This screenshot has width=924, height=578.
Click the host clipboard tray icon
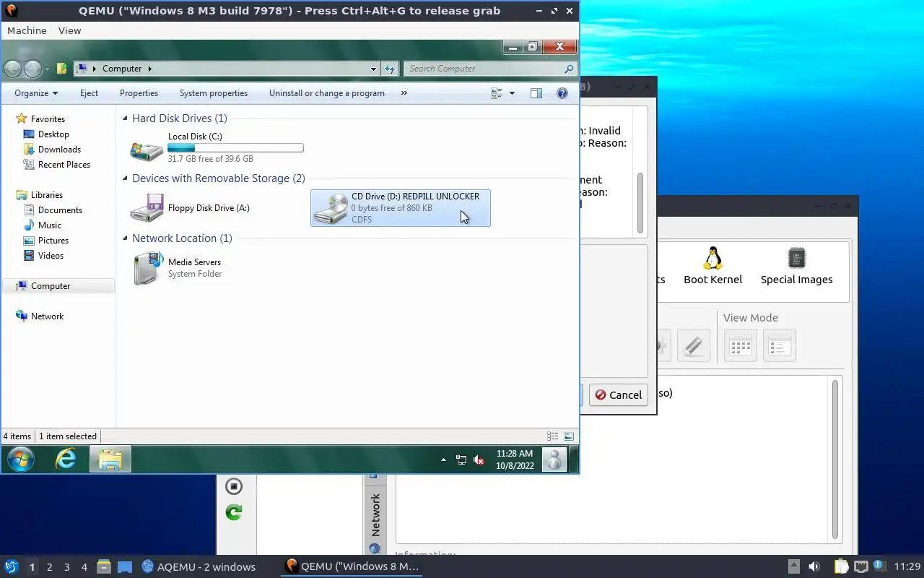pos(841,566)
